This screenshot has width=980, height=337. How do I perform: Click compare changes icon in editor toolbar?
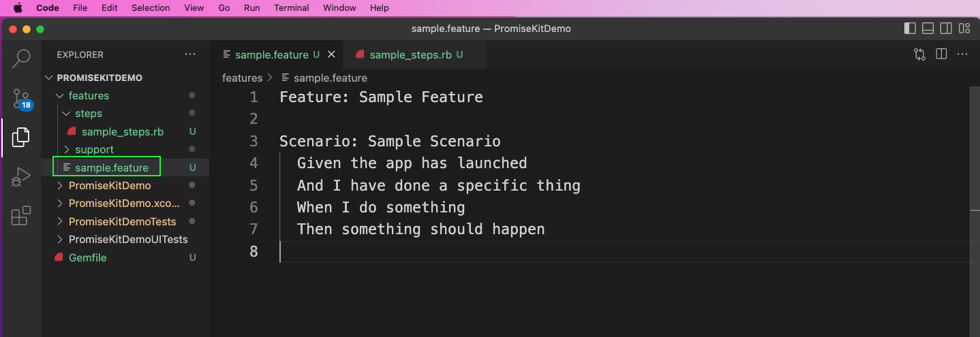tap(919, 54)
